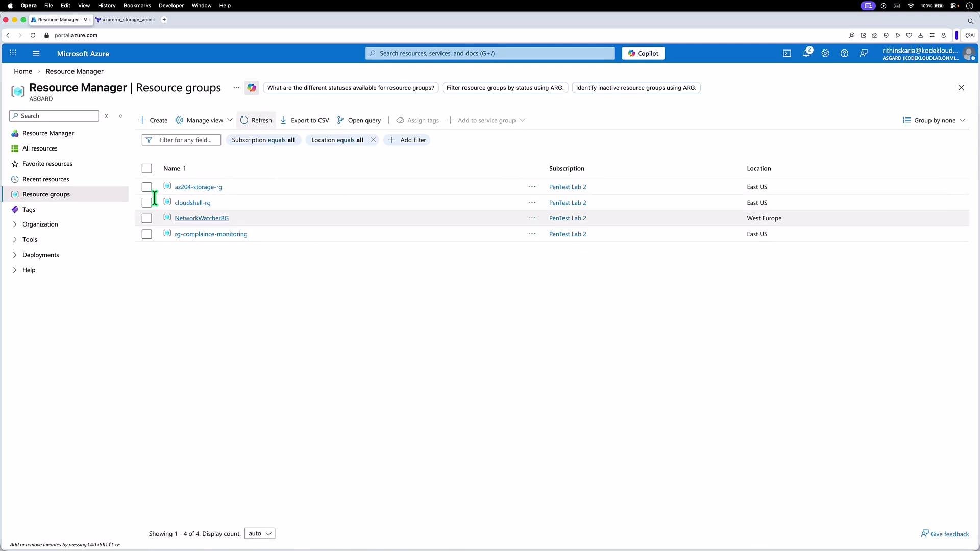Open the History menu in the menu bar
The width and height of the screenshot is (980, 551).
107,6
